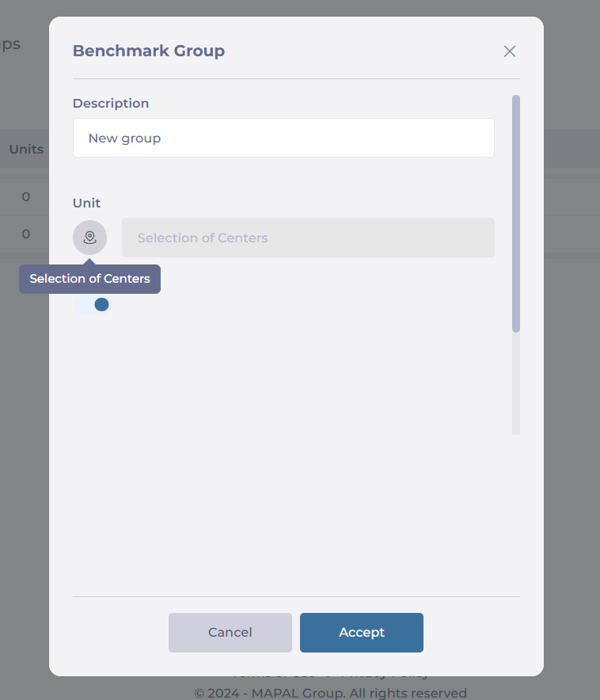
Task: Click the Selection of Centers tooltip bubble
Action: (89, 279)
